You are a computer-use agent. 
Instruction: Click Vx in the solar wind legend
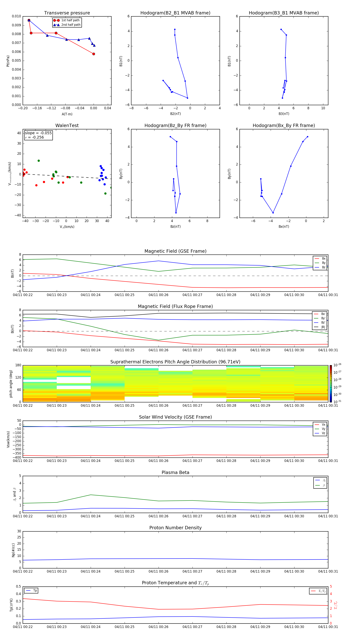coord(320,424)
